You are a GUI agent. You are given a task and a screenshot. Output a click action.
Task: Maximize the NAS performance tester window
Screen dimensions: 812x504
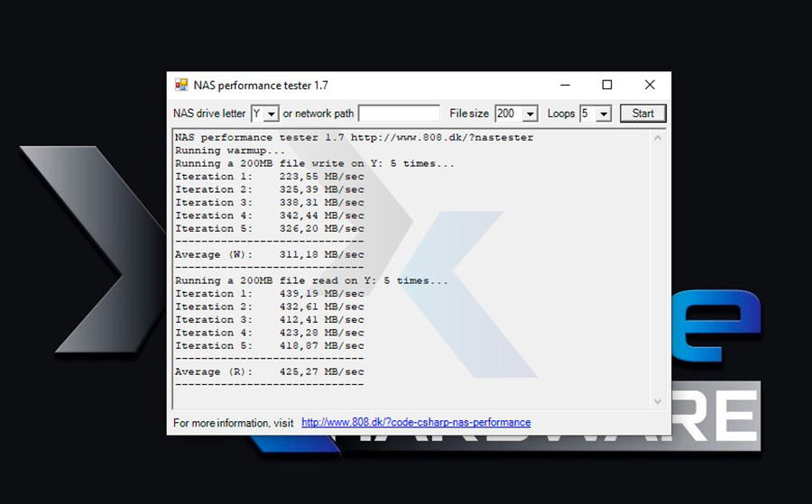coord(607,85)
